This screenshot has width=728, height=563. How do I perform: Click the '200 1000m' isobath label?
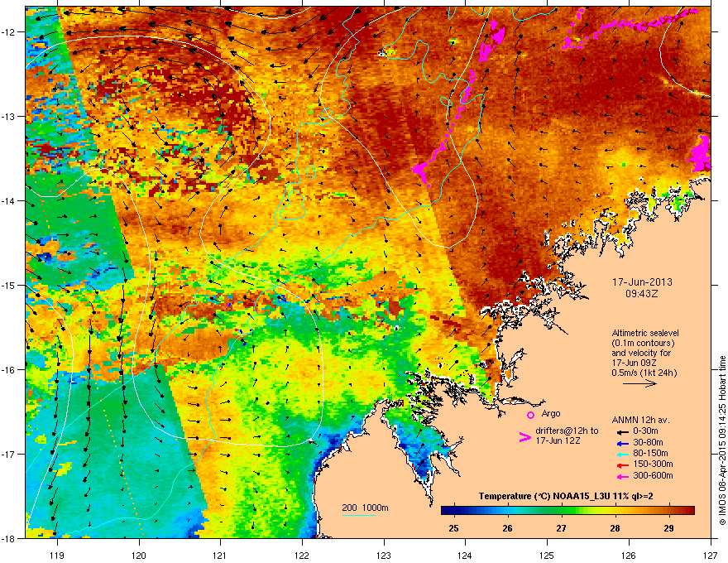pyautogui.click(x=365, y=508)
